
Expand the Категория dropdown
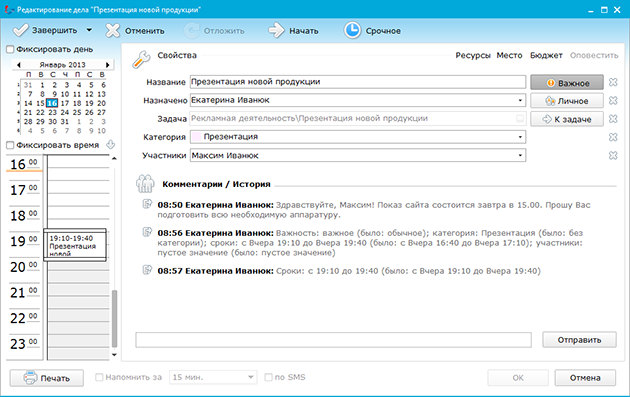(x=520, y=137)
